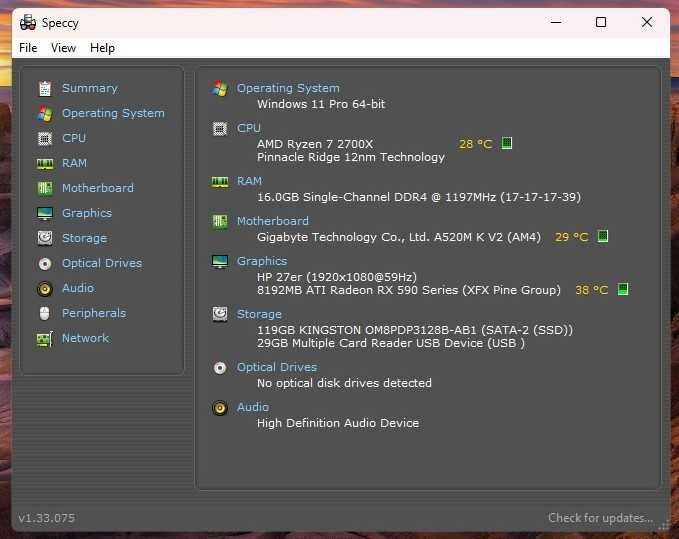Image resolution: width=679 pixels, height=539 pixels.
Task: Click the RAM heading link in summary
Action: pyautogui.click(x=249, y=181)
